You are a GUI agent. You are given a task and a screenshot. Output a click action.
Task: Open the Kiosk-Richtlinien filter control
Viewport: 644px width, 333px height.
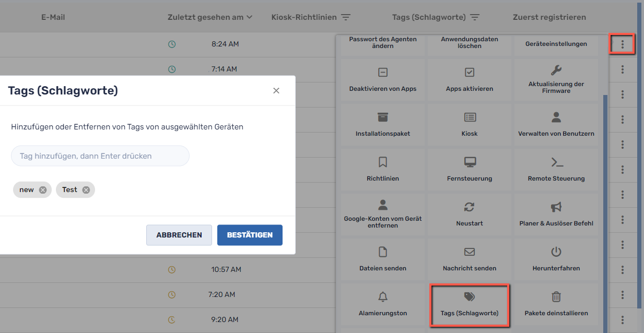(345, 17)
